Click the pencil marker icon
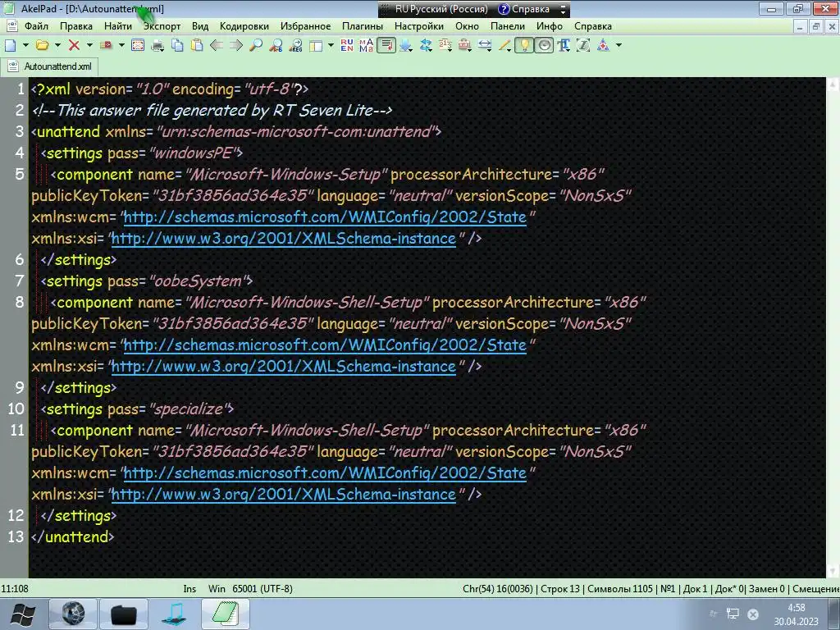Screen dimensions: 840x630 (x=504, y=46)
